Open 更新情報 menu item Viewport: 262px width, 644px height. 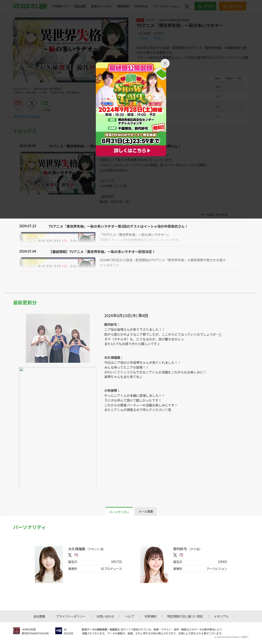[x=123, y=6]
